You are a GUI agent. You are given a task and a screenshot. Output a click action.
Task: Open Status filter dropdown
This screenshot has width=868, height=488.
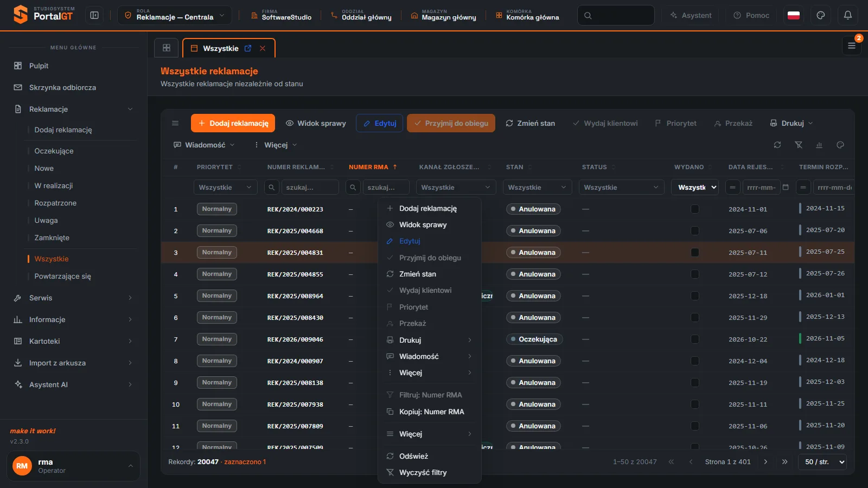coord(621,187)
